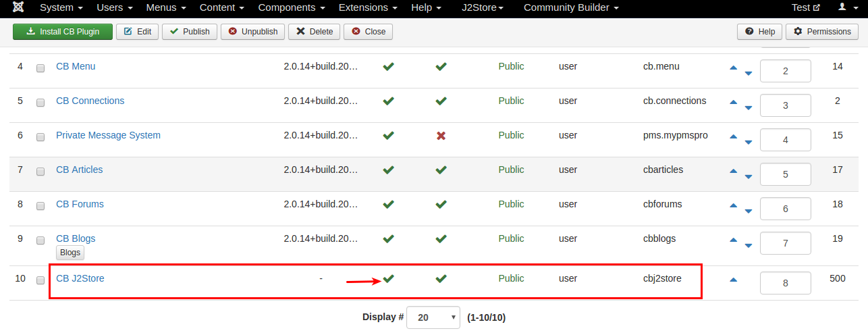This screenshot has height=333, width=868.
Task: Click second green checkmark in CB Blogs row
Action: [x=441, y=238]
